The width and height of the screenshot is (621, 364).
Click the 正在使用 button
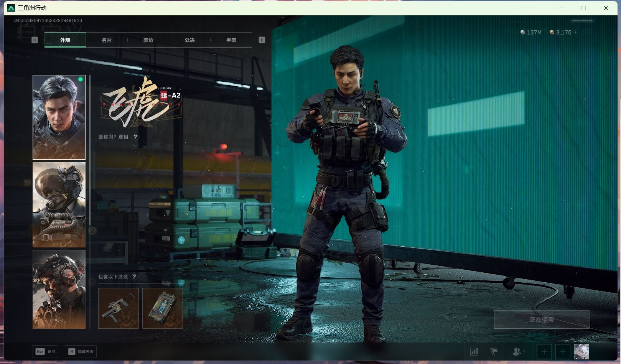pos(541,320)
